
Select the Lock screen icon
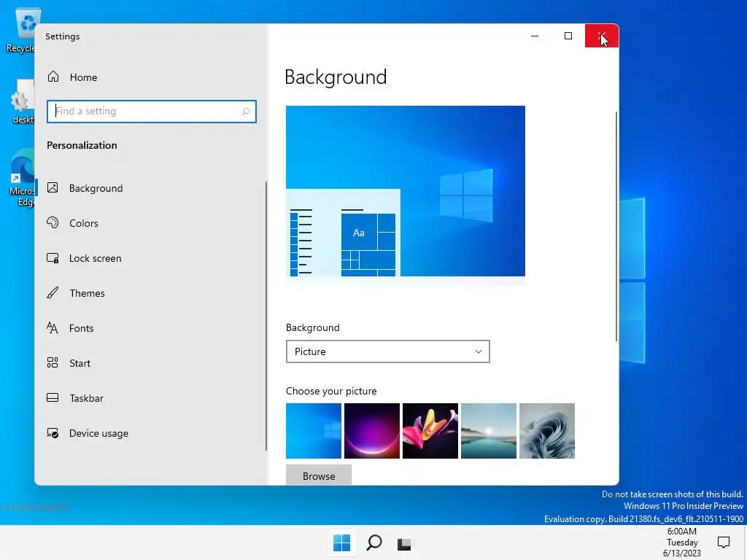pos(53,257)
